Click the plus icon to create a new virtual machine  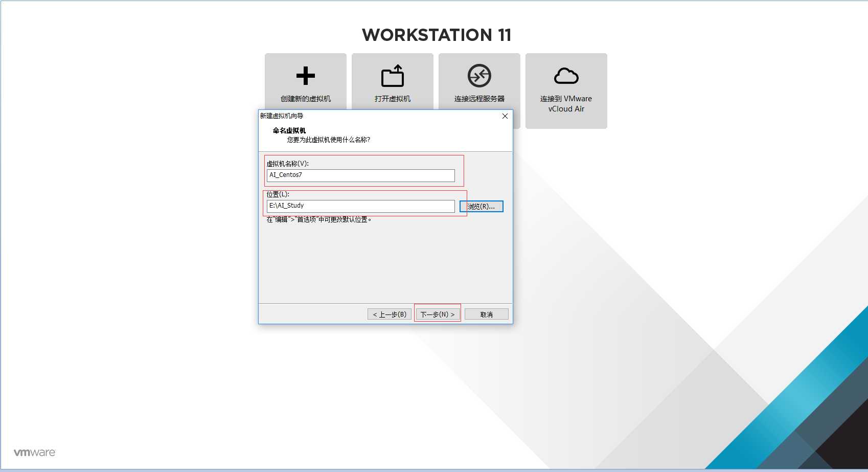point(306,76)
